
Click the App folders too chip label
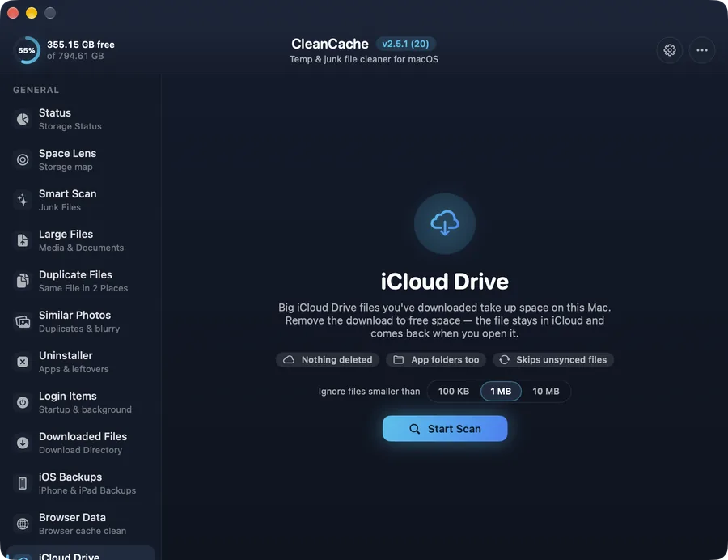pyautogui.click(x=445, y=360)
